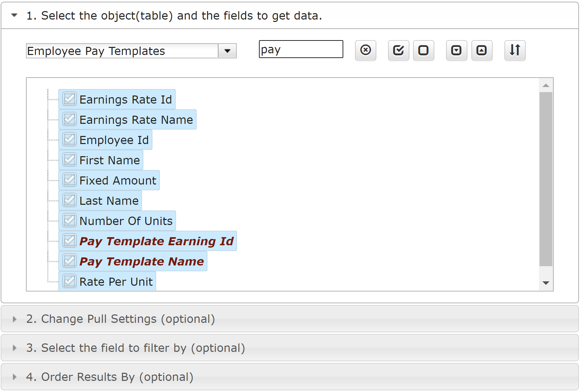Click the scrollbar up arrow

[x=546, y=85]
